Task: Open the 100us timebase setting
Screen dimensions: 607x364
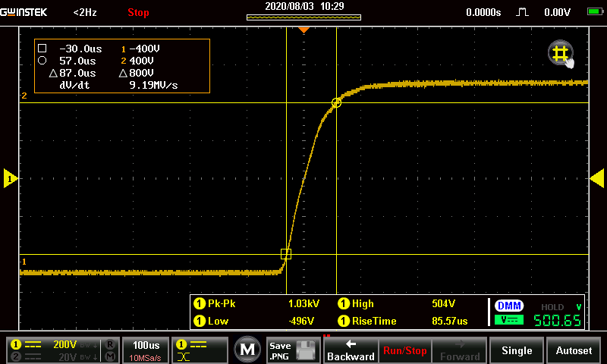Action: [146, 350]
